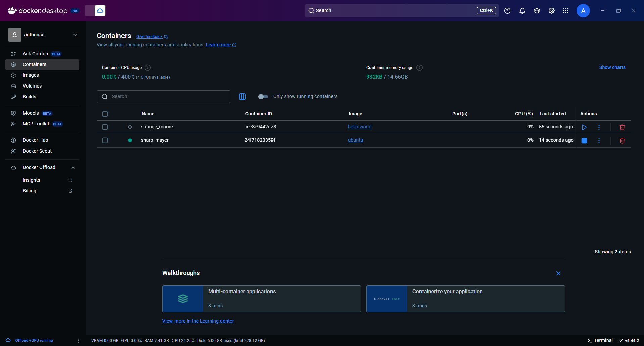Click the strange_moore container name
The width and height of the screenshot is (644, 346).
pos(157,127)
